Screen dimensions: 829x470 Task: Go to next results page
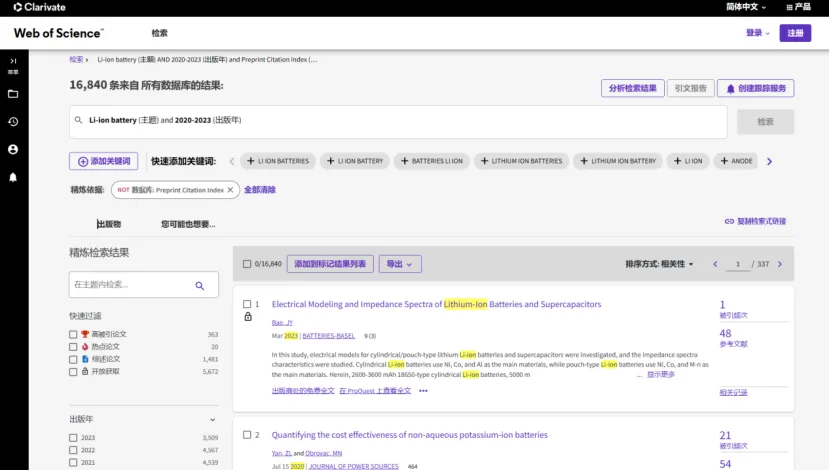(779, 264)
